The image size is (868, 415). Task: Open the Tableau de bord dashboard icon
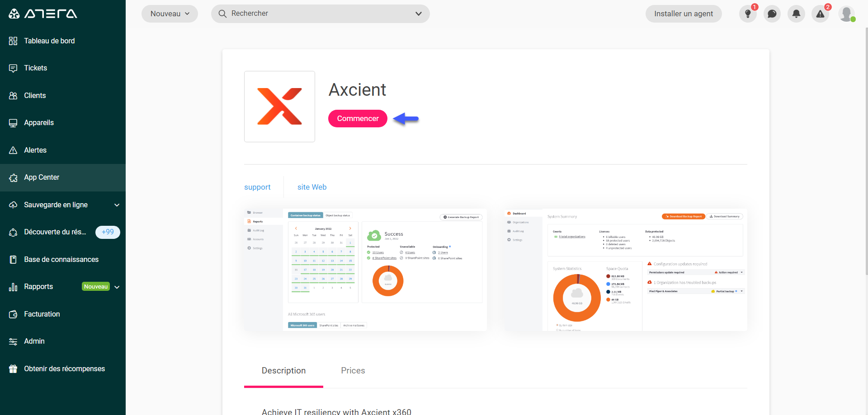pyautogui.click(x=13, y=41)
